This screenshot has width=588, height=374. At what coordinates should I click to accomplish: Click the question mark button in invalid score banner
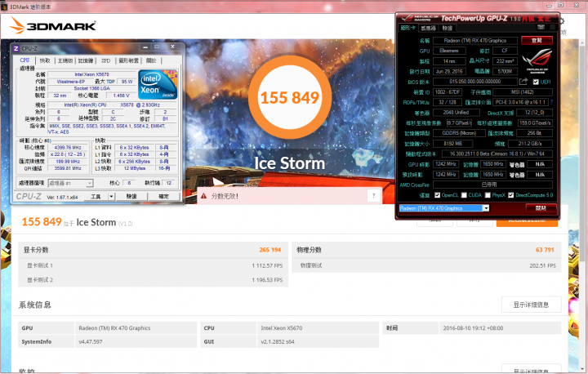pyautogui.click(x=373, y=195)
